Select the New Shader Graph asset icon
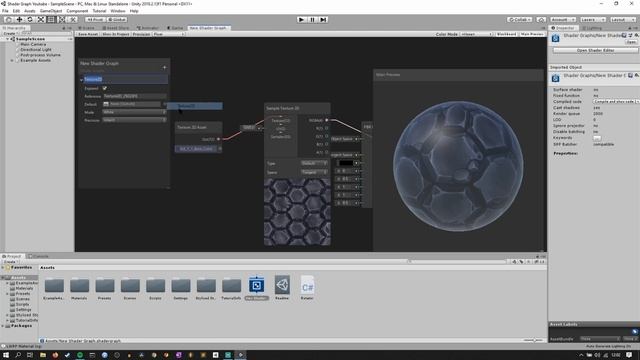640x360 pixels. tap(256, 285)
